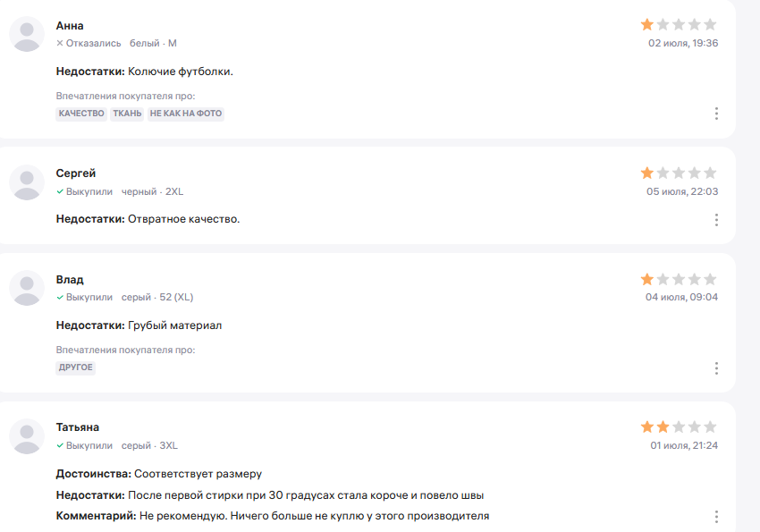The image size is (760, 532).
Task: Select the ДРУГОЕ tag on Влад's review
Action: (x=76, y=367)
